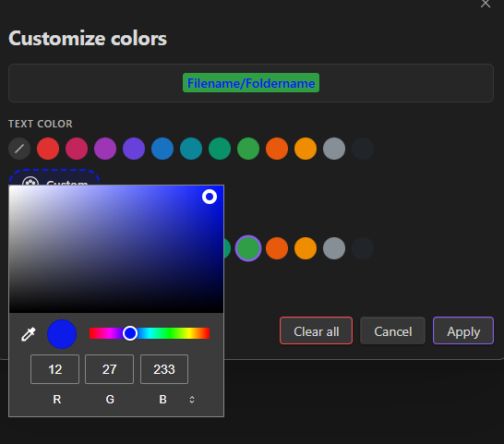Select the dark orange background swatch
This screenshot has width=504, height=444.
point(277,248)
